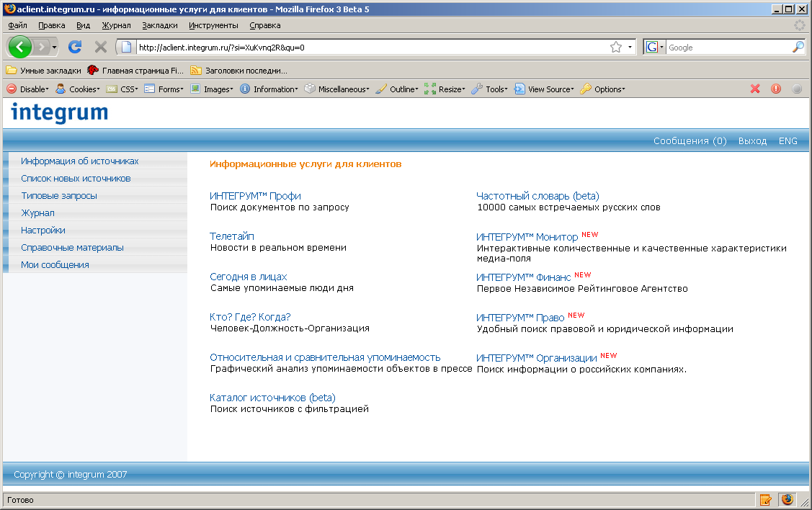Open the ИНТЕГРУМ Профи link
Image resolution: width=812 pixels, height=510 pixels.
click(x=255, y=196)
